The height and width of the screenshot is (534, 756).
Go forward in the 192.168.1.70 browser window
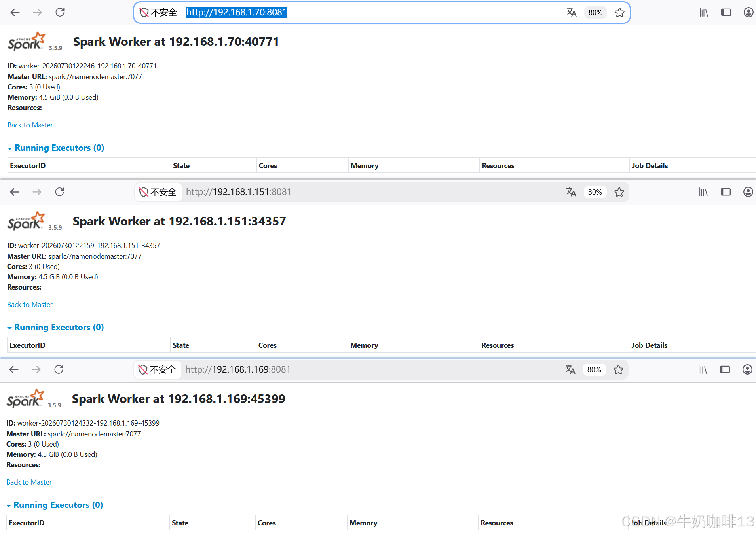coord(37,13)
